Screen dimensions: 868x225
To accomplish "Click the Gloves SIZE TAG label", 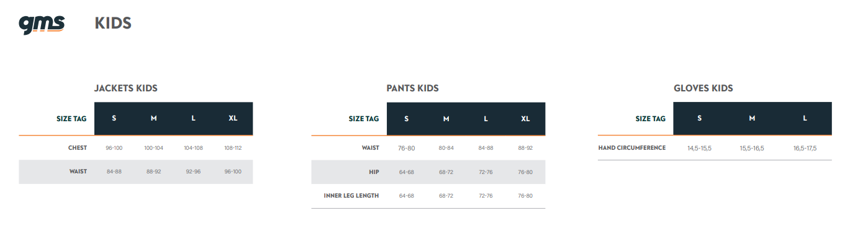I will tap(651, 119).
